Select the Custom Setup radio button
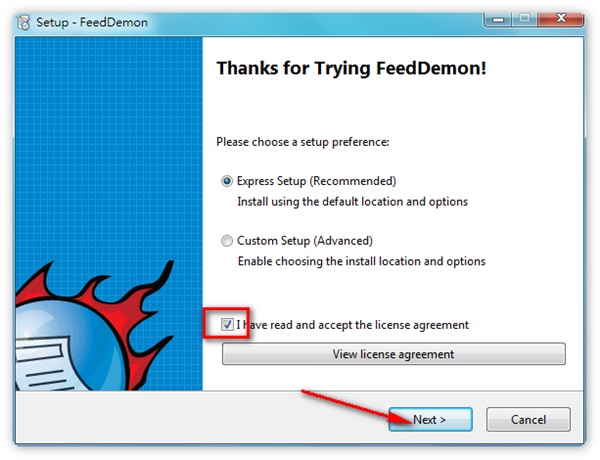 pos(227,241)
